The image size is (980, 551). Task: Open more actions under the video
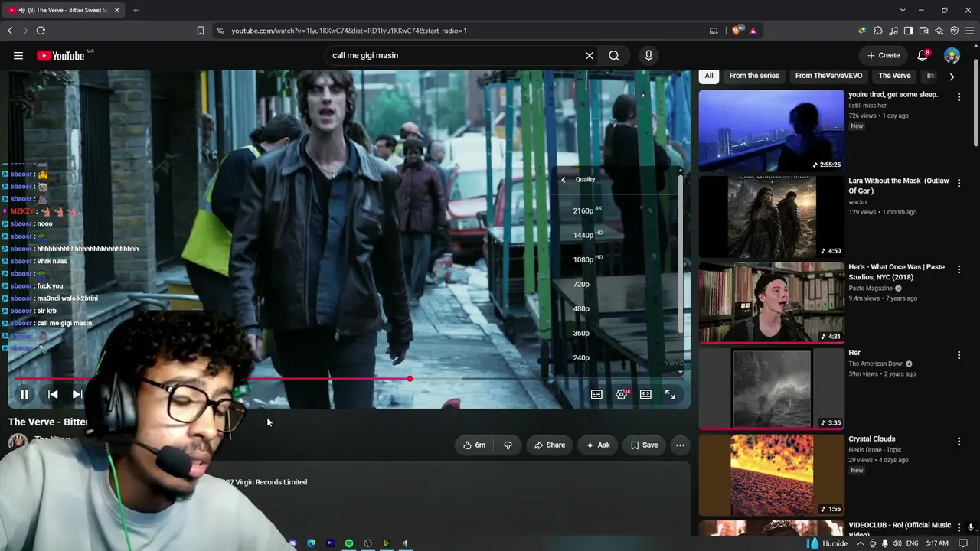tap(680, 445)
